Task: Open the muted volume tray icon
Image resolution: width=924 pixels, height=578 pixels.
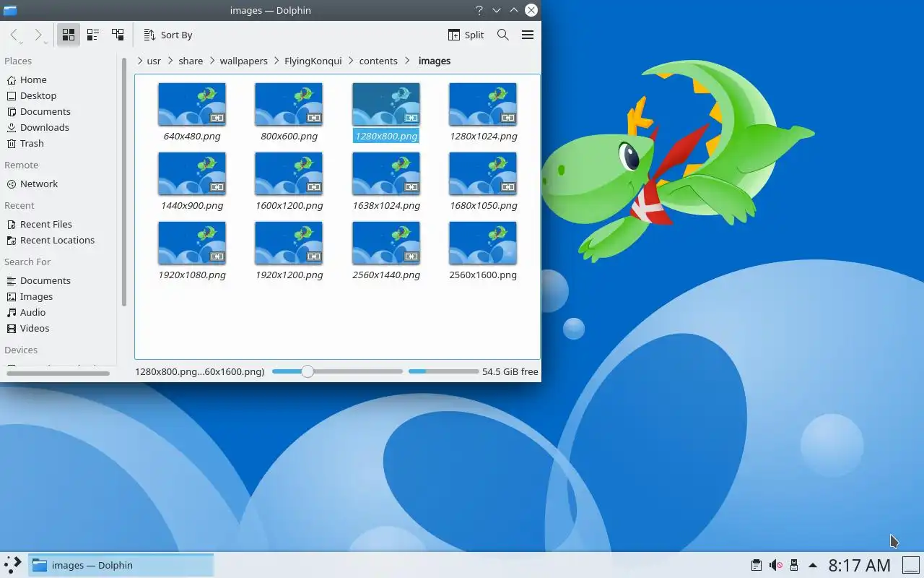Action: point(775,565)
